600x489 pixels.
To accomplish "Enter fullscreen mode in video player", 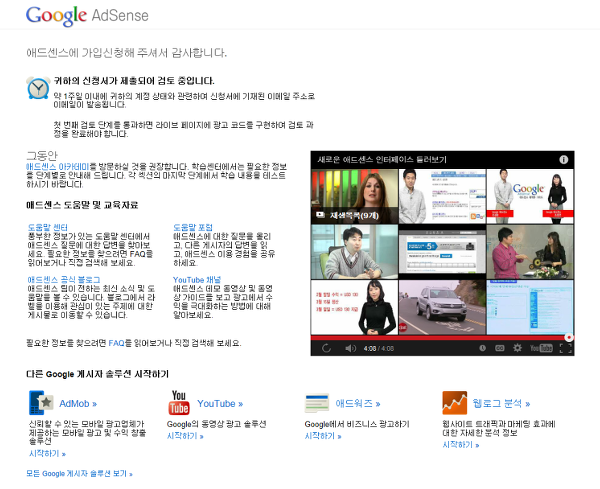I will 566,348.
